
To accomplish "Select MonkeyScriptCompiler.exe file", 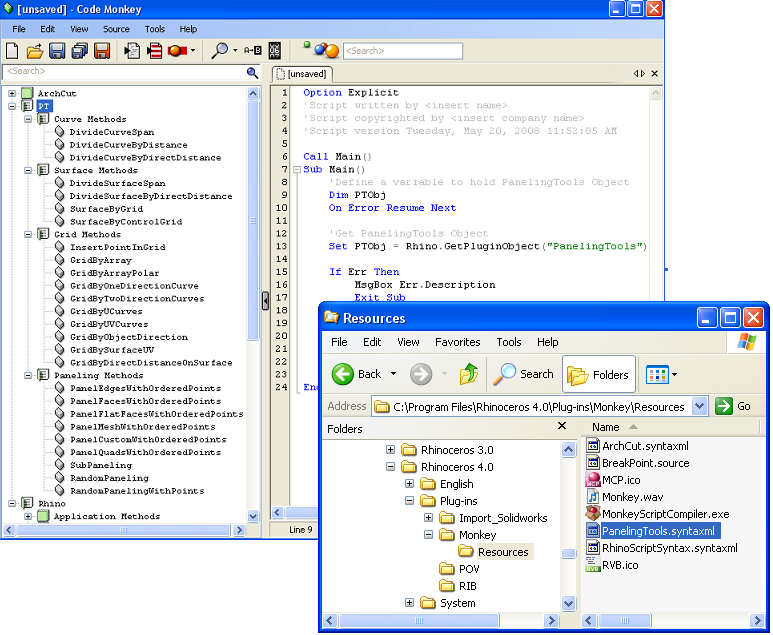I will pyautogui.click(x=666, y=514).
